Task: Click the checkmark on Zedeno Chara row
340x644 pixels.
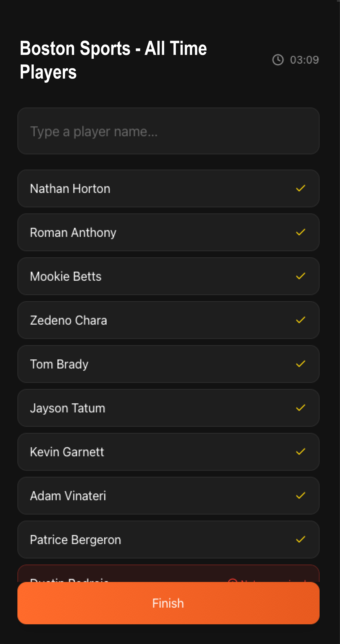Action: pos(301,320)
